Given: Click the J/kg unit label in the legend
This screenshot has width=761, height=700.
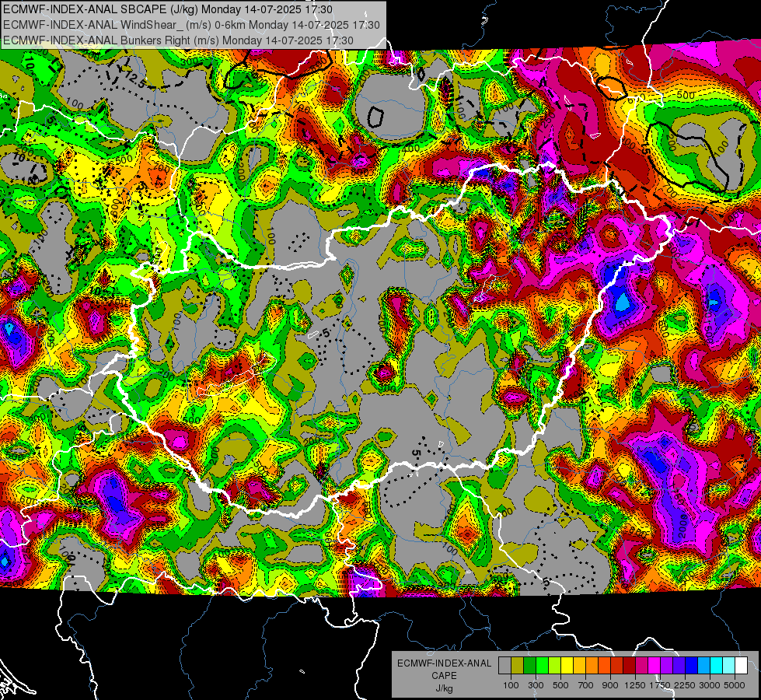Looking at the screenshot, I should [x=444, y=689].
